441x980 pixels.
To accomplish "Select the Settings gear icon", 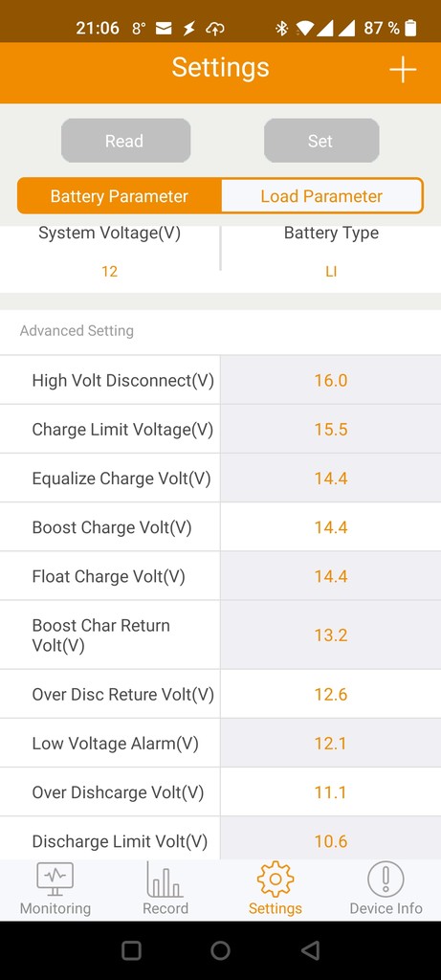I will (x=275, y=879).
